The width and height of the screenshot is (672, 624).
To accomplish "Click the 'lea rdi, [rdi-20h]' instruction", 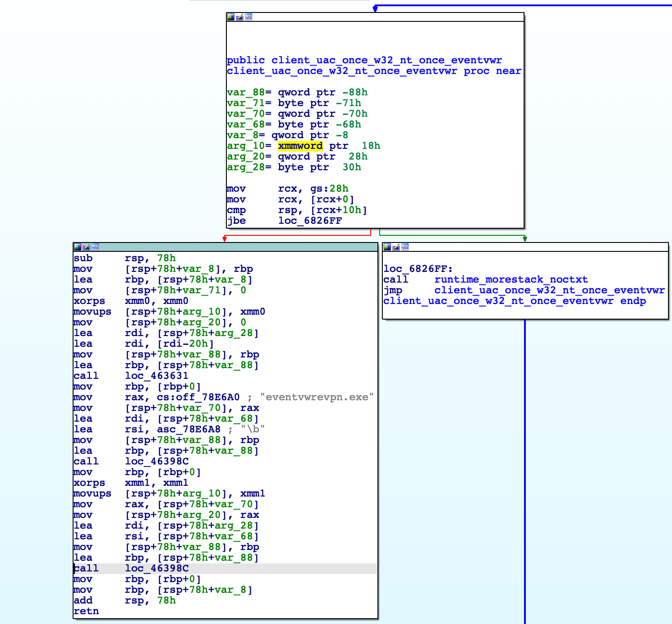I will pyautogui.click(x=144, y=344).
